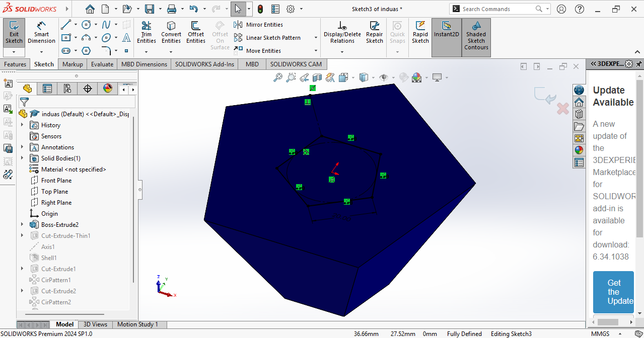Activate Rapid Sketch
This screenshot has height=338, width=644.
click(x=420, y=33)
